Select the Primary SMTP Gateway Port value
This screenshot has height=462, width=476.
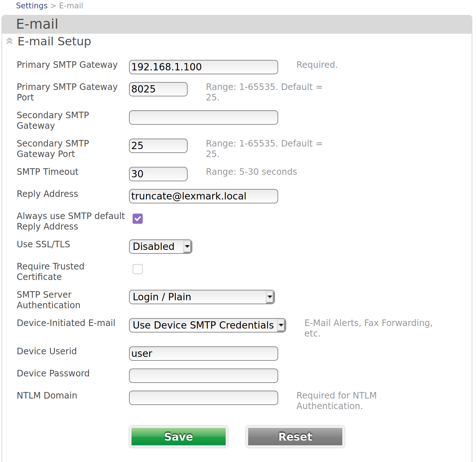158,89
